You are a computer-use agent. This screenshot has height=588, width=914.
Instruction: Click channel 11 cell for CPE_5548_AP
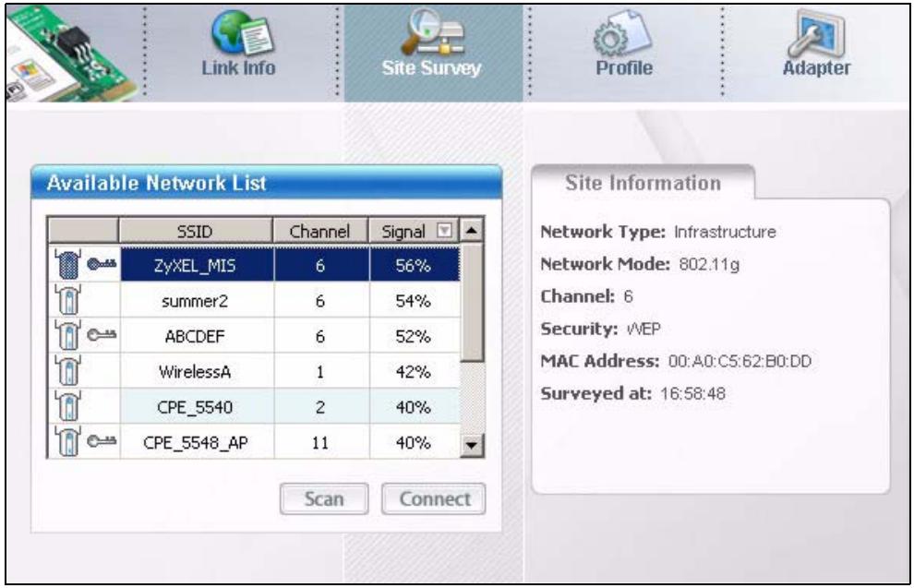click(x=320, y=442)
